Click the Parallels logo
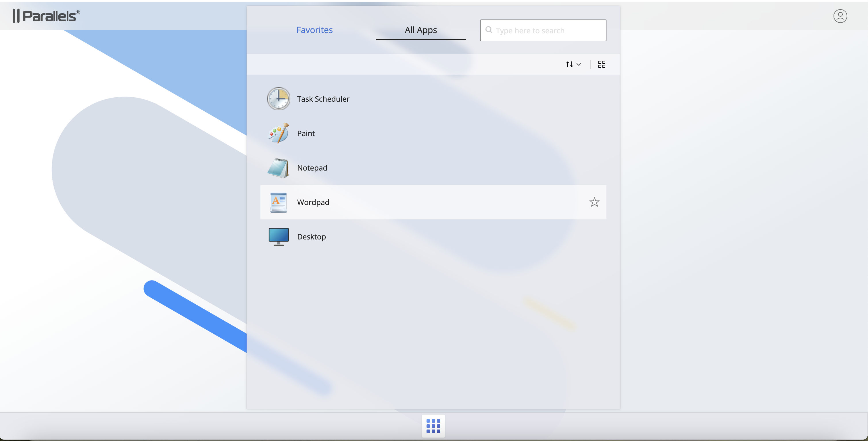Viewport: 868px width, 441px height. click(46, 16)
